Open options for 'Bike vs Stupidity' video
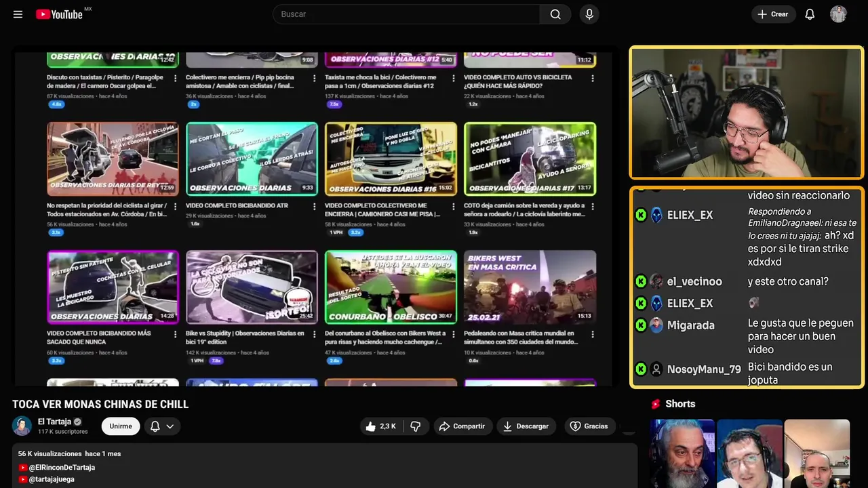The image size is (868, 488). pos(314,335)
